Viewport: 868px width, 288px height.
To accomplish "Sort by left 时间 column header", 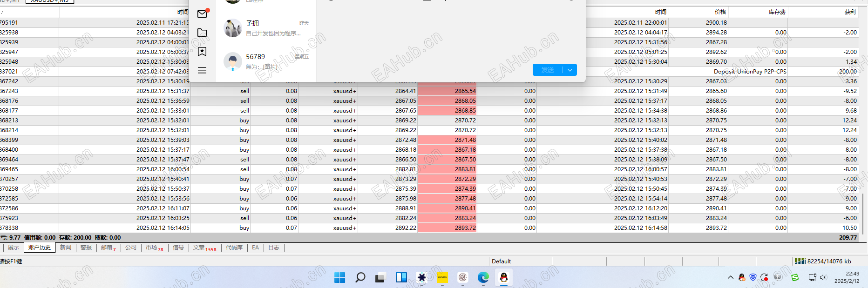I will click(x=125, y=12).
